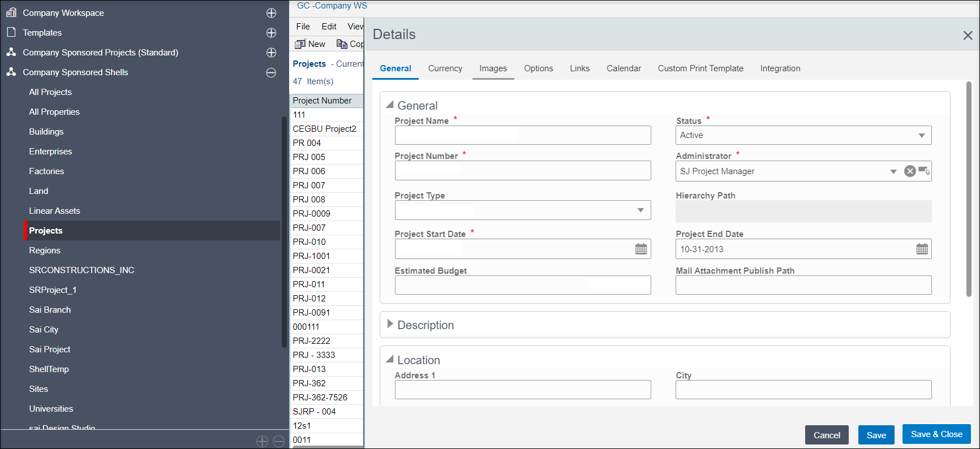980x449 pixels.
Task: Click the Estimated Budget input field
Action: click(x=523, y=285)
